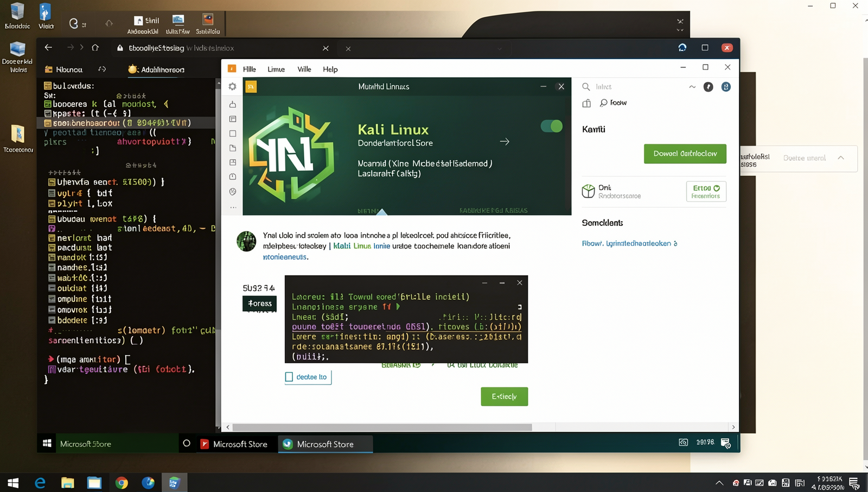The width and height of the screenshot is (868, 492).
Task: Click the blue round icon in Store header
Action: pos(726,87)
